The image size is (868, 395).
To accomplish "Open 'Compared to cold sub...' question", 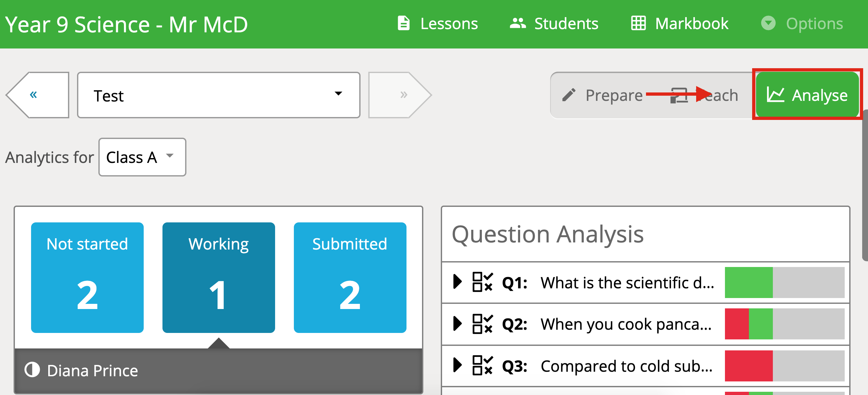I will (626, 366).
